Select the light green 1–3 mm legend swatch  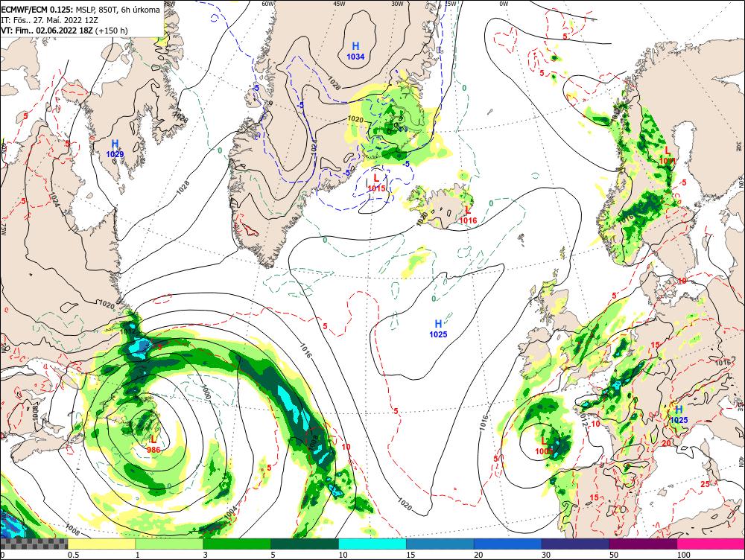click(x=169, y=544)
